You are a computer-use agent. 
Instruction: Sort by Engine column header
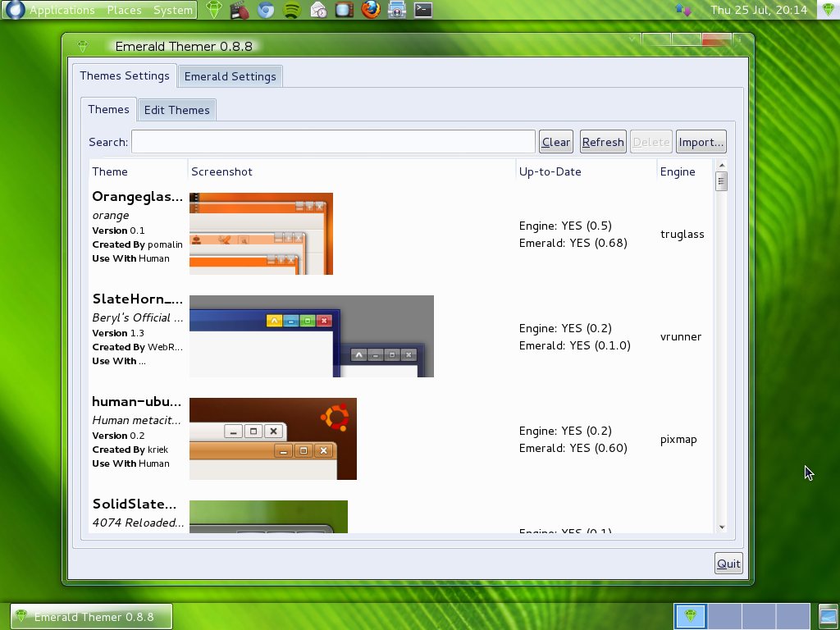click(685, 171)
